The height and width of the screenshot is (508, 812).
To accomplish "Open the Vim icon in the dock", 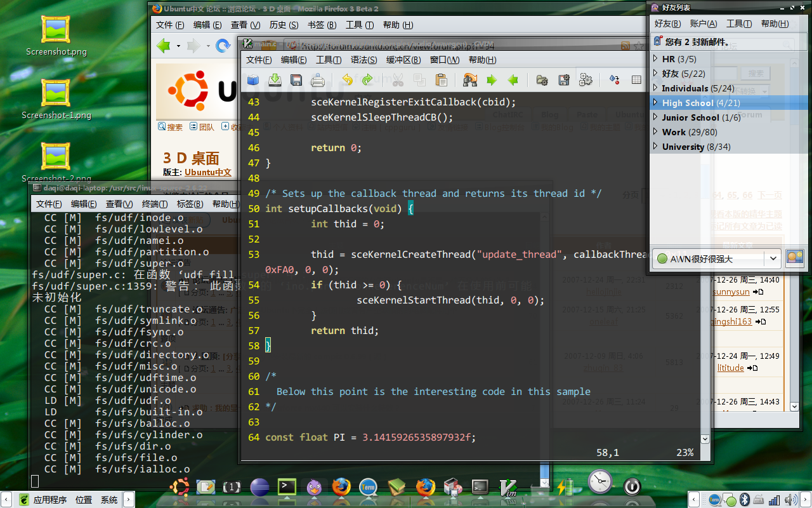I will pos(508,487).
